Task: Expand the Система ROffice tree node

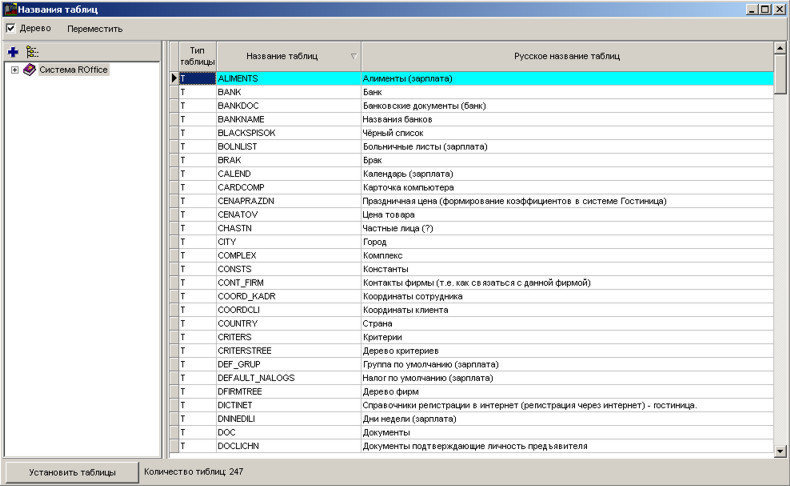Action: coord(14,70)
